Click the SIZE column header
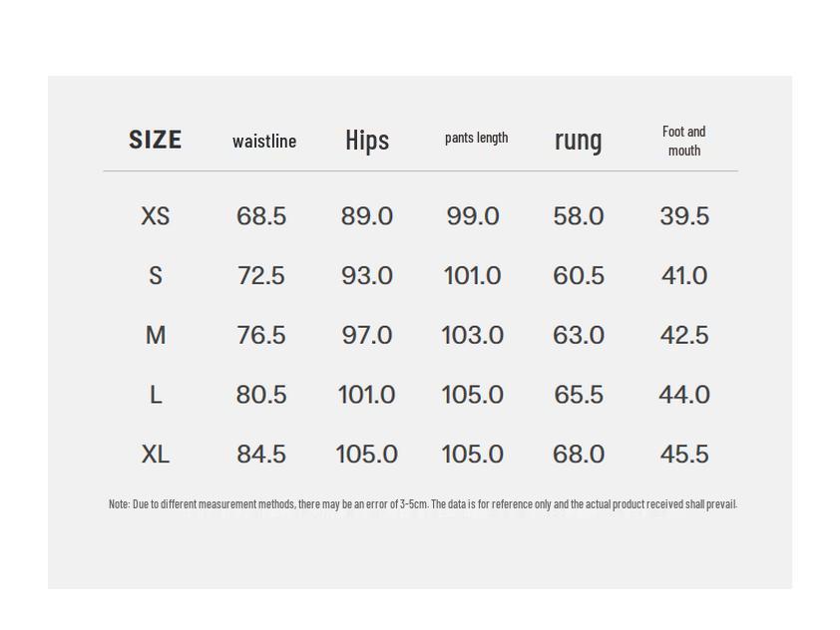The image size is (840, 630). click(155, 140)
